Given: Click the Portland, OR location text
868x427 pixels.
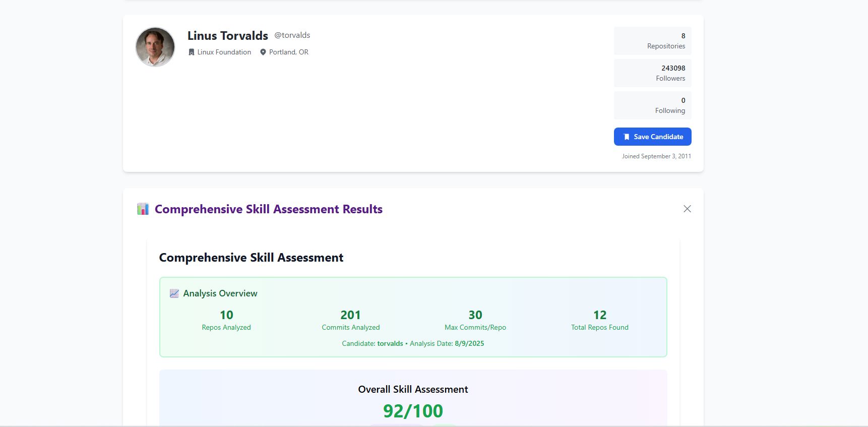Looking at the screenshot, I should (289, 52).
